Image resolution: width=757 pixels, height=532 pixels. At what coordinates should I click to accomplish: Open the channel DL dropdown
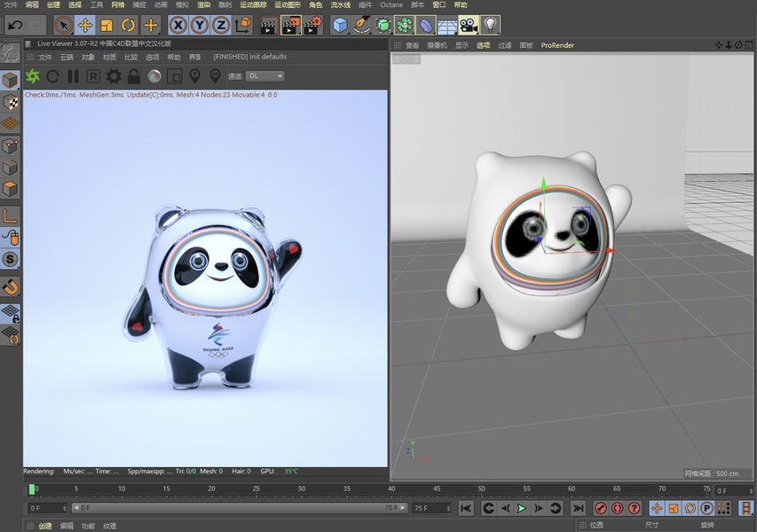point(265,76)
